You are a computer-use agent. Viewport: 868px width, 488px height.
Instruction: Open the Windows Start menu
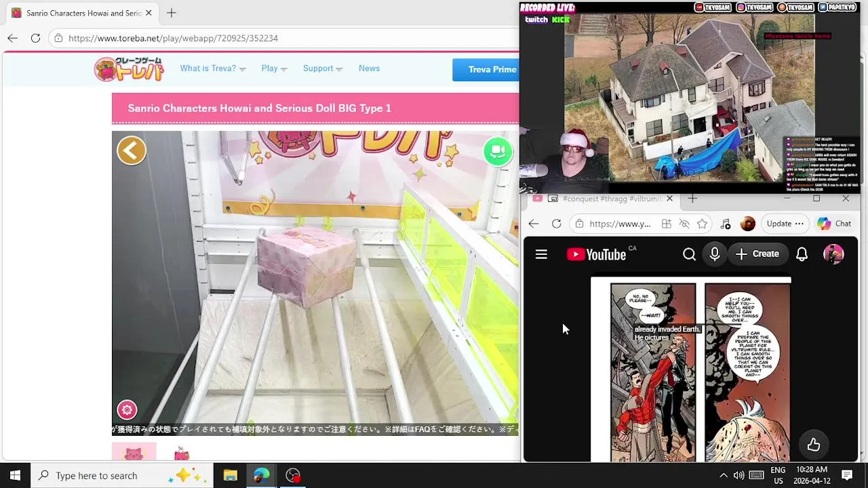point(15,475)
